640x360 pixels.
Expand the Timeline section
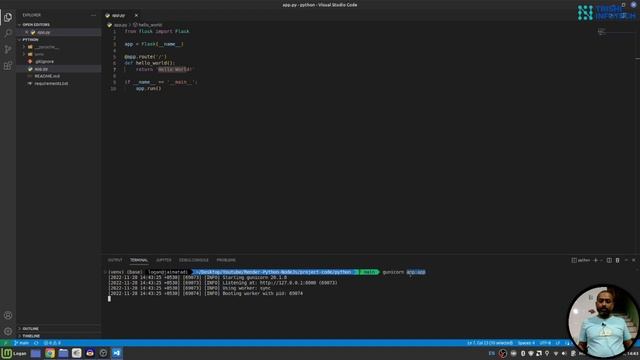click(x=58, y=336)
